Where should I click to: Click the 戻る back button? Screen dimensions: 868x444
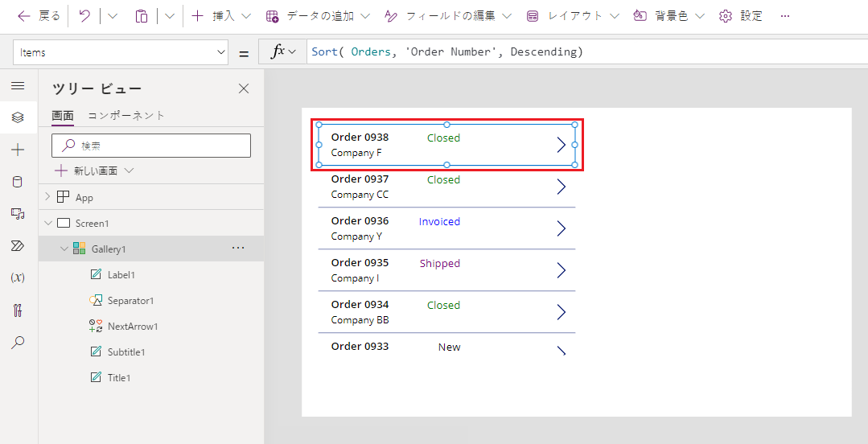pos(39,16)
